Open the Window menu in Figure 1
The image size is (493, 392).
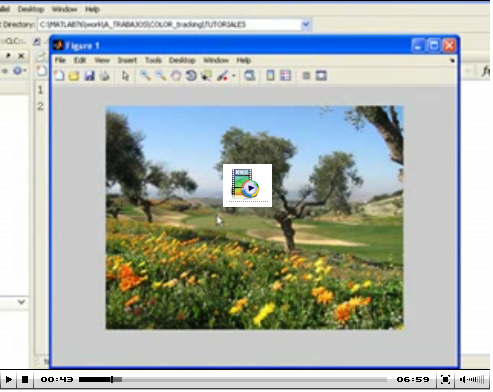pyautogui.click(x=216, y=60)
